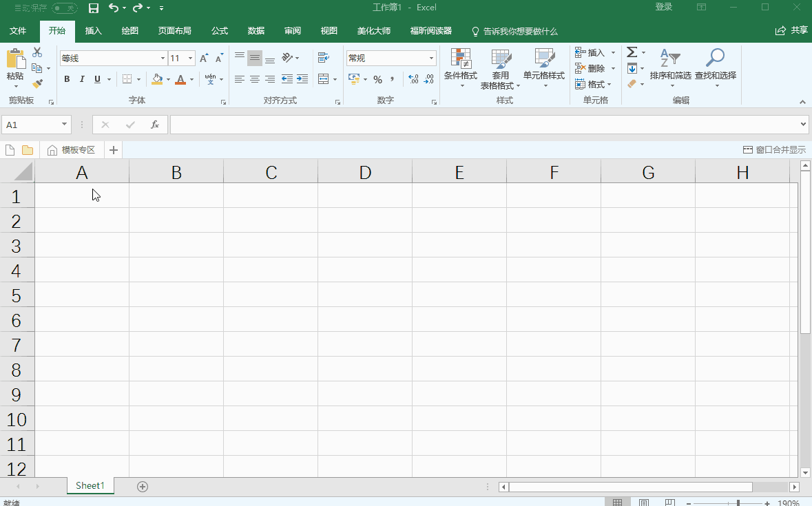Click the Increase Font Size icon
Viewport: 812px width, 506px height.
[204, 59]
